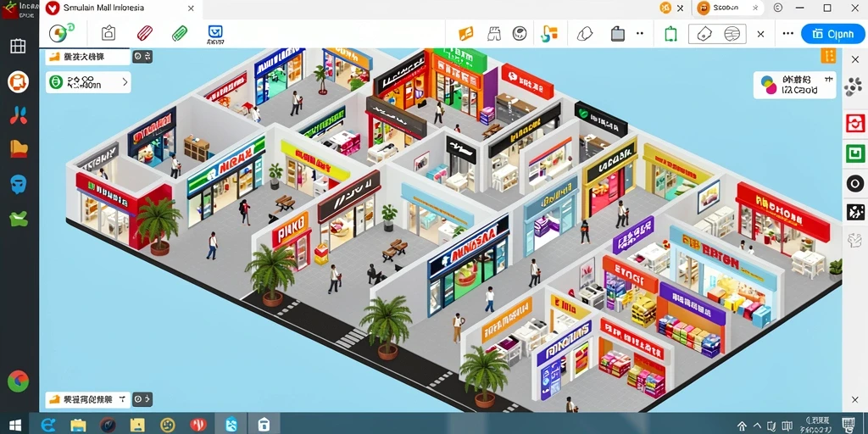
Task: Toggle the green square icon on right panel
Action: [x=855, y=153]
